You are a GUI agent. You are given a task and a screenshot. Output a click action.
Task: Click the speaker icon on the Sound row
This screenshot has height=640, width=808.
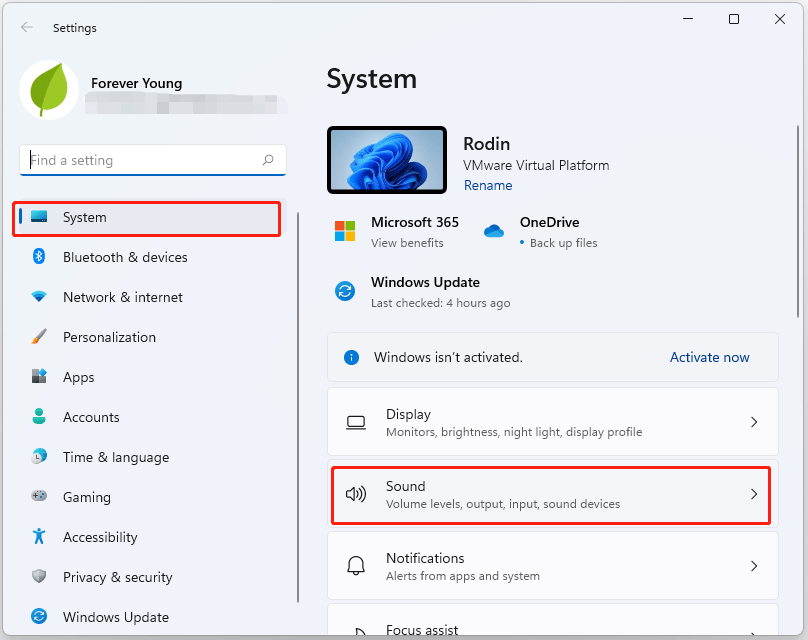pyautogui.click(x=356, y=494)
